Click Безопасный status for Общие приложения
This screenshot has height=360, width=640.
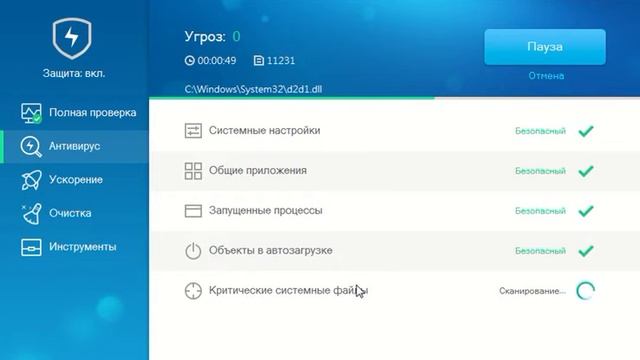(x=540, y=171)
